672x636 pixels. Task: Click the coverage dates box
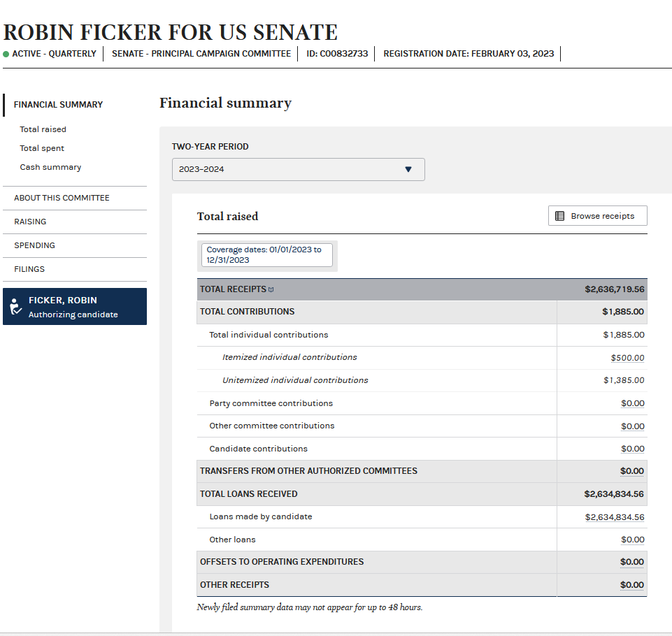coord(266,254)
